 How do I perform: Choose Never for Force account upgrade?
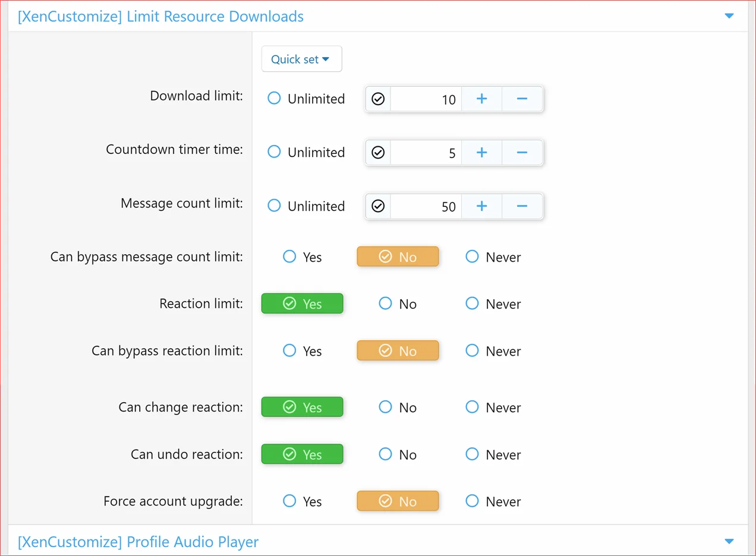(x=493, y=501)
